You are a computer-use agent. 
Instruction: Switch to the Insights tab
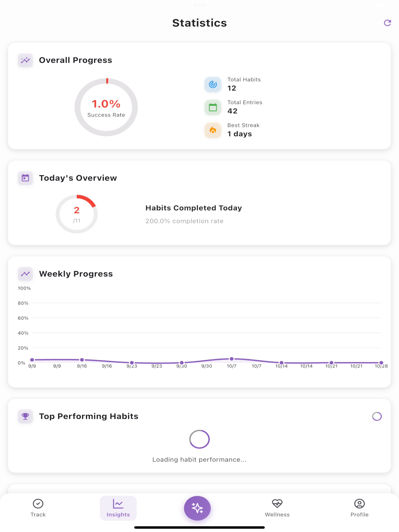click(x=118, y=508)
